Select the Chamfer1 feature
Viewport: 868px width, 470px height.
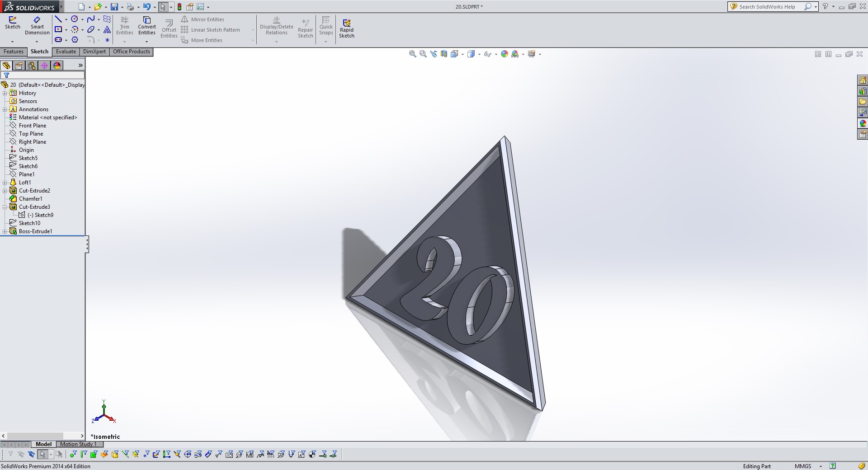pyautogui.click(x=30, y=199)
